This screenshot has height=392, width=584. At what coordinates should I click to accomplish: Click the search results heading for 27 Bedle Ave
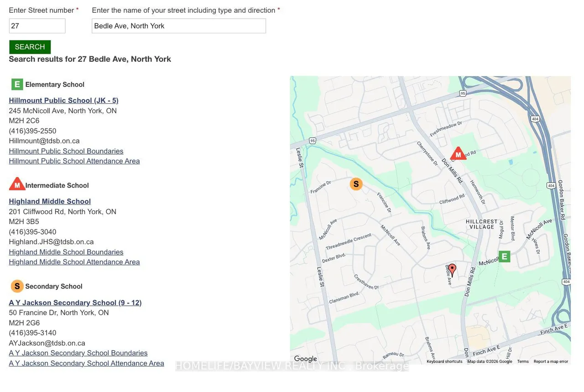90,59
